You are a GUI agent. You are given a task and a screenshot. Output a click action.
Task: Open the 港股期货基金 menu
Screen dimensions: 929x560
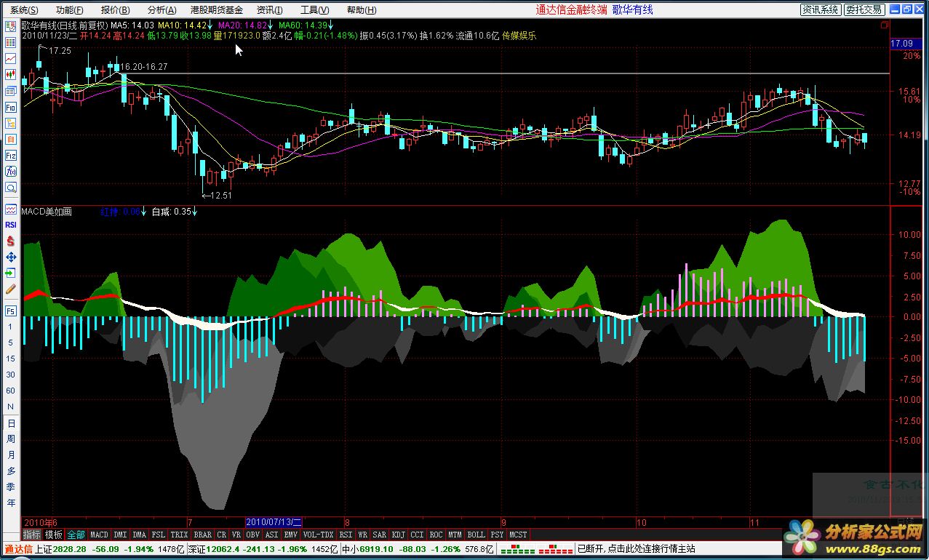[x=217, y=10]
